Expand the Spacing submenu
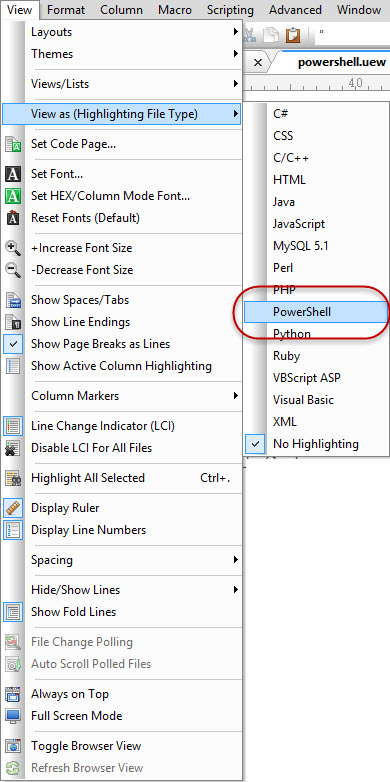Image resolution: width=390 pixels, height=782 pixels. 122,560
